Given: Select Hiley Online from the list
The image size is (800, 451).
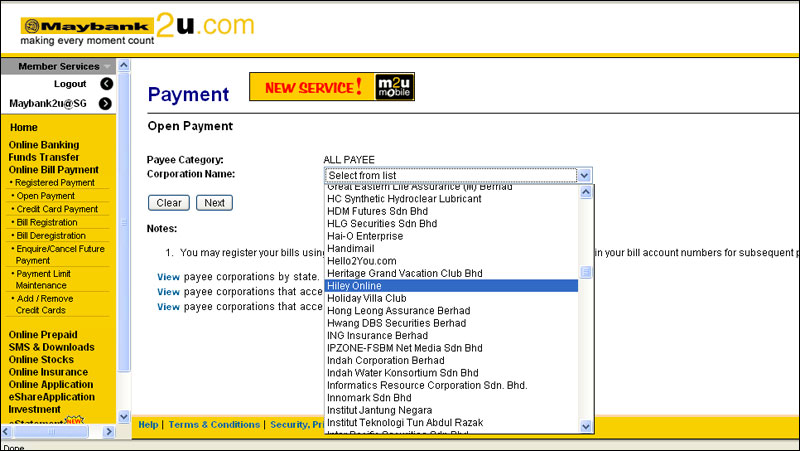Looking at the screenshot, I should click(451, 286).
